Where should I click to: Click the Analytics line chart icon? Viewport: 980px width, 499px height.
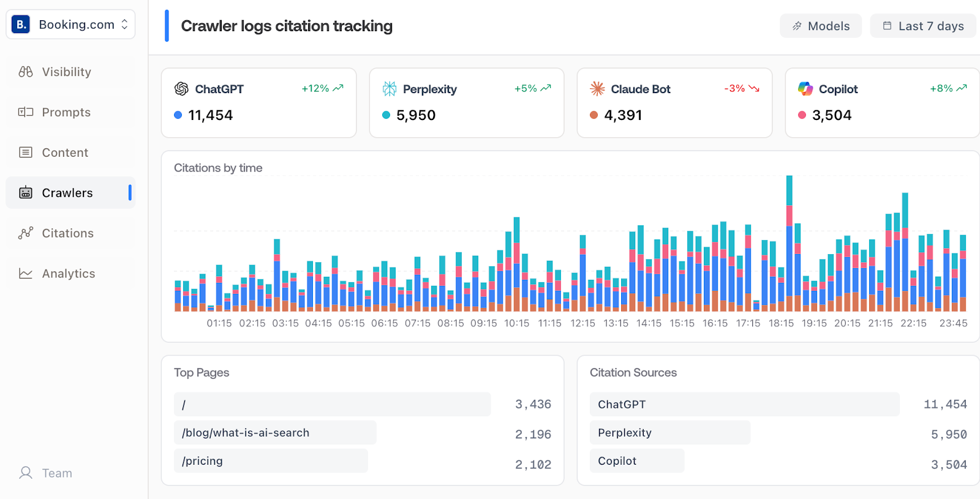click(26, 274)
